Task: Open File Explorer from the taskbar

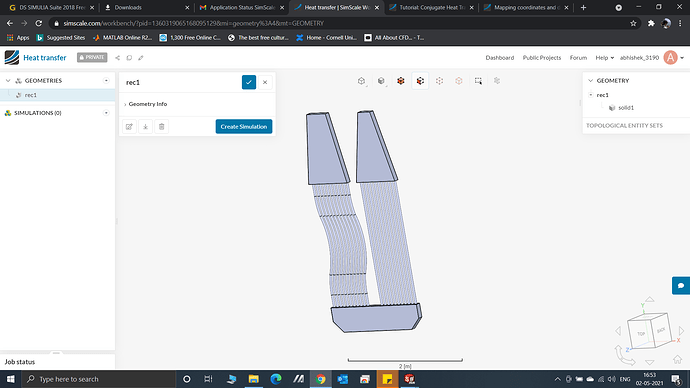Action: click(253, 379)
